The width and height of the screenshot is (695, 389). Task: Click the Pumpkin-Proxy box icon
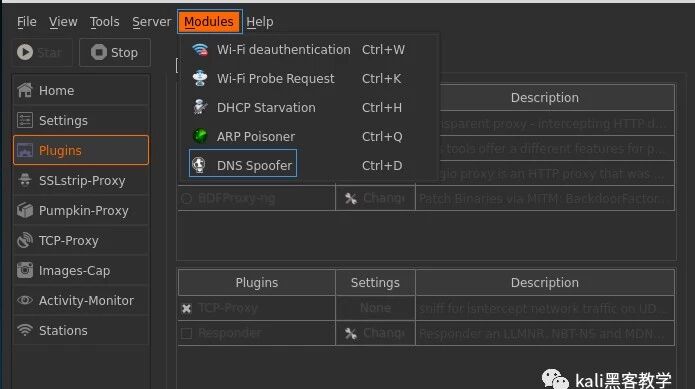pos(25,210)
